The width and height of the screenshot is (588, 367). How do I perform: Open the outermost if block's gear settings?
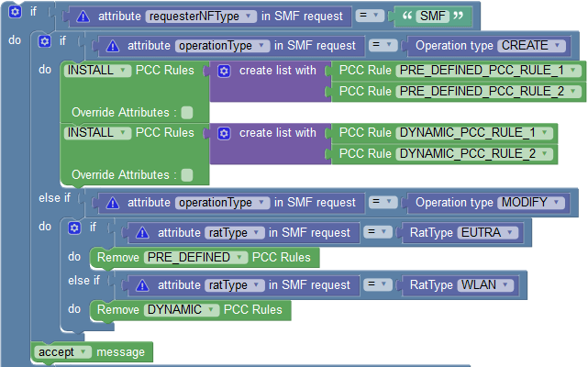15,12
